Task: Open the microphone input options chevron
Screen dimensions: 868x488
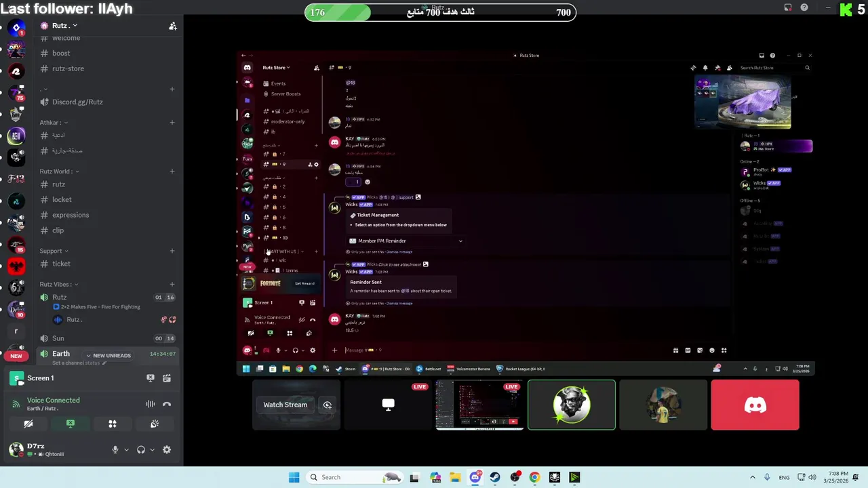Action: pyautogui.click(x=126, y=449)
